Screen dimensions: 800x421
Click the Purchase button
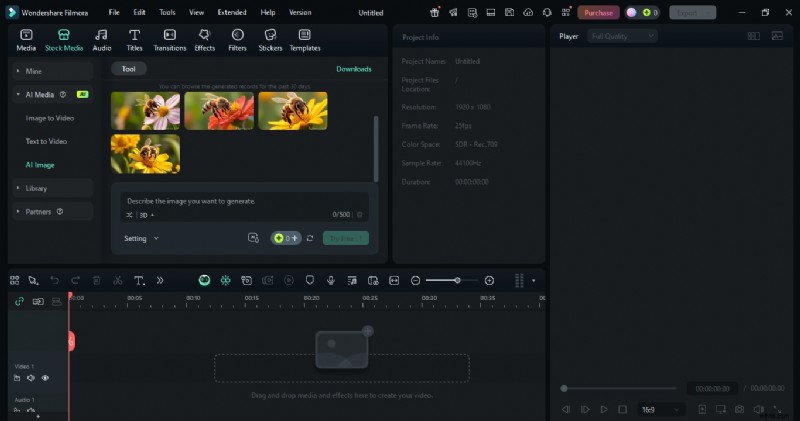(x=598, y=13)
